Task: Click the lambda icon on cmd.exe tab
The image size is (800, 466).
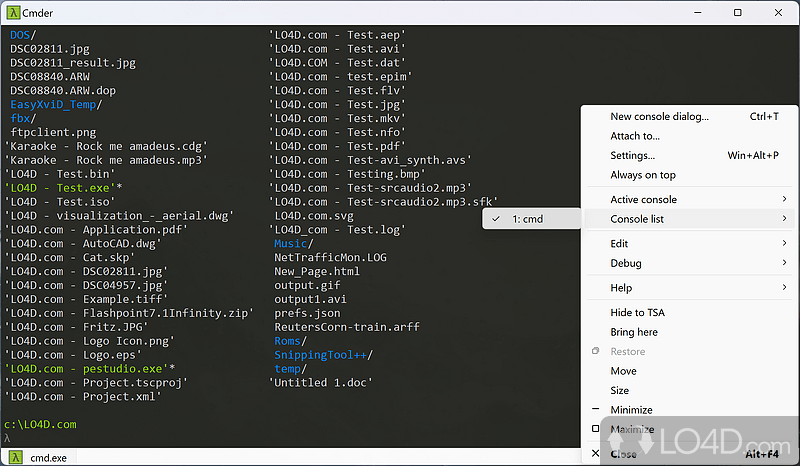Action: coord(16,457)
